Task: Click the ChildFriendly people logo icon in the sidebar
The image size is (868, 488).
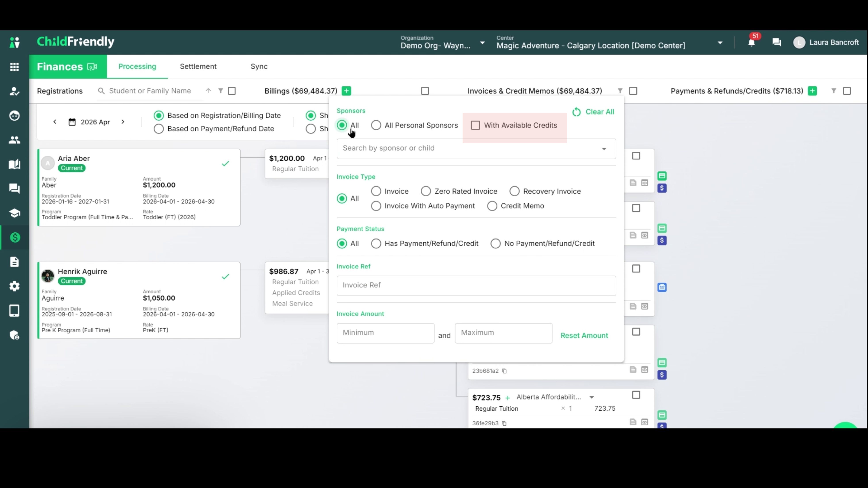Action: pos(15,42)
